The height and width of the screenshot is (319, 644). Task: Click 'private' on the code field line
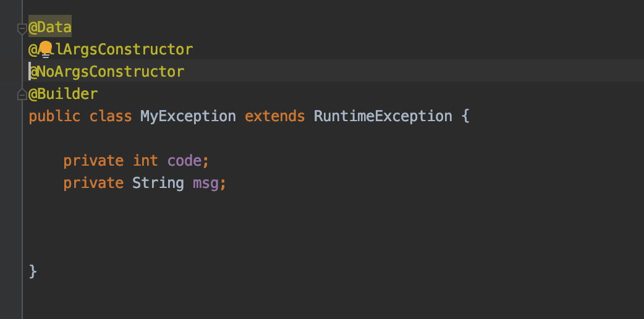[93, 161]
